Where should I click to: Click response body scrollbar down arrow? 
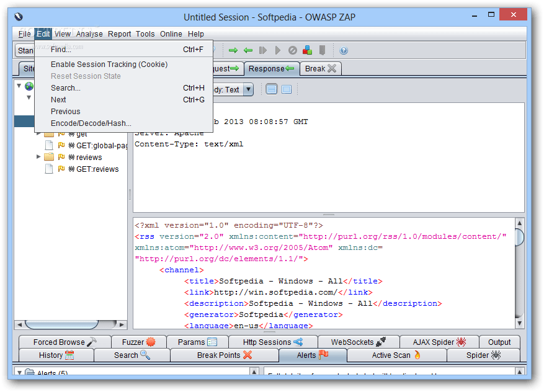pyautogui.click(x=519, y=323)
